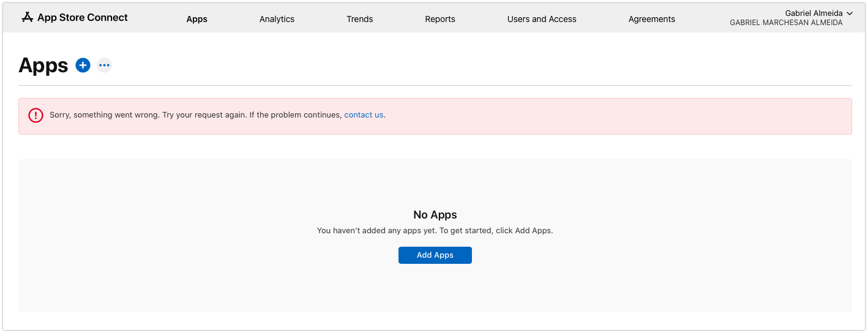The width and height of the screenshot is (868, 333).
Task: Click the red exclamation alert icon
Action: 36,115
